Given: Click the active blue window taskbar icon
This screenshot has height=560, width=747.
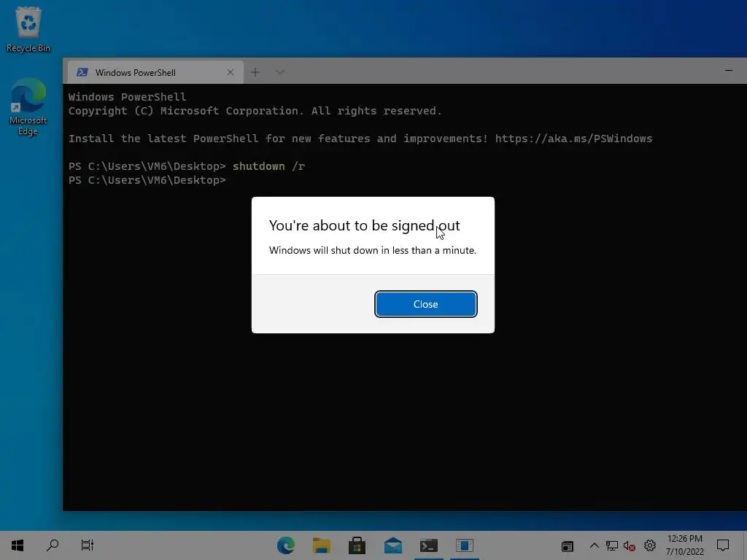Looking at the screenshot, I should coord(465,545).
